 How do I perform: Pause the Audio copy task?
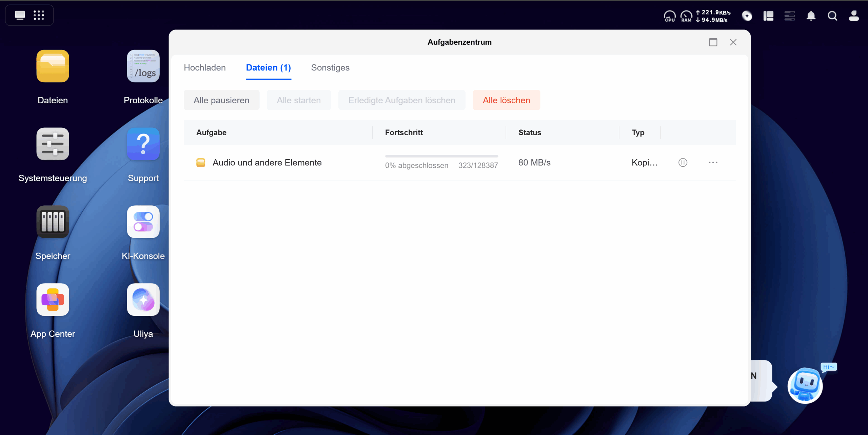click(x=683, y=163)
